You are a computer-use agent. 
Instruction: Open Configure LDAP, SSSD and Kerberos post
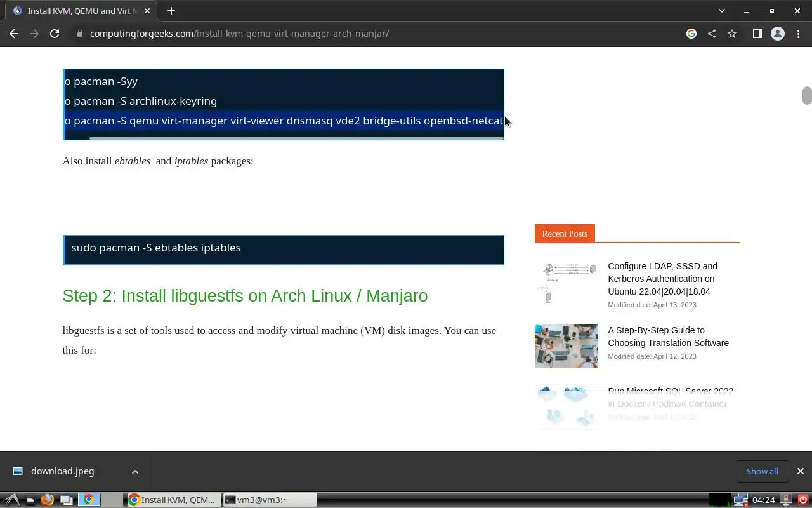click(662, 279)
